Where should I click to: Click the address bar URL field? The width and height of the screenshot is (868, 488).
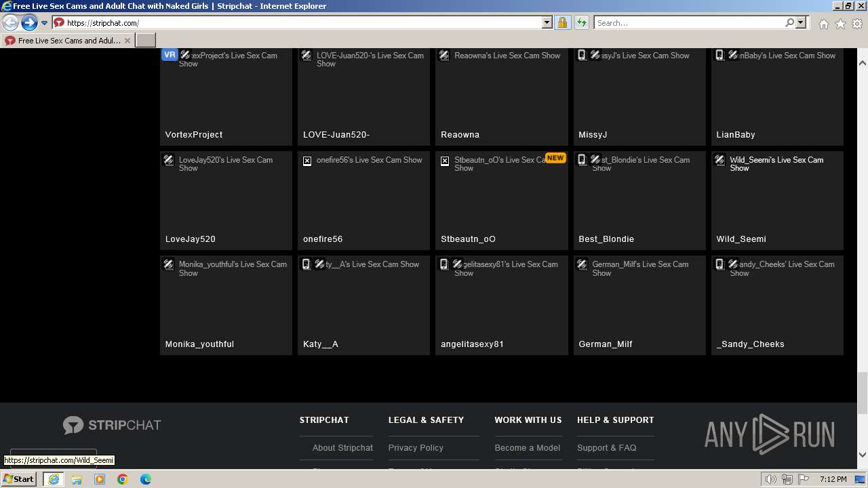[x=297, y=23]
